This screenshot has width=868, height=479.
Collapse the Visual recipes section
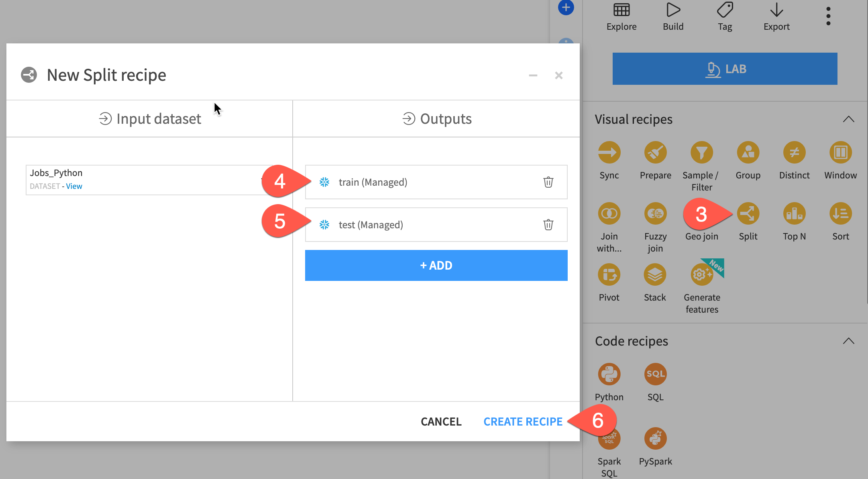(848, 119)
